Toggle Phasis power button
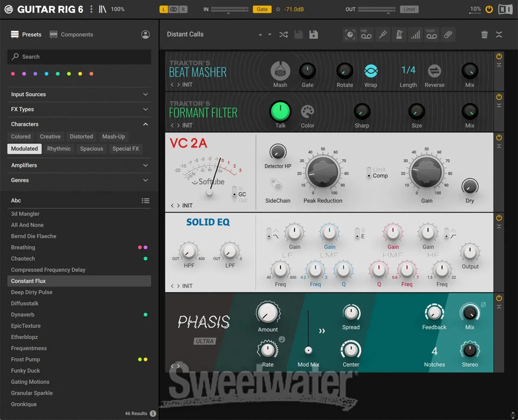518x420 pixels. point(499,298)
